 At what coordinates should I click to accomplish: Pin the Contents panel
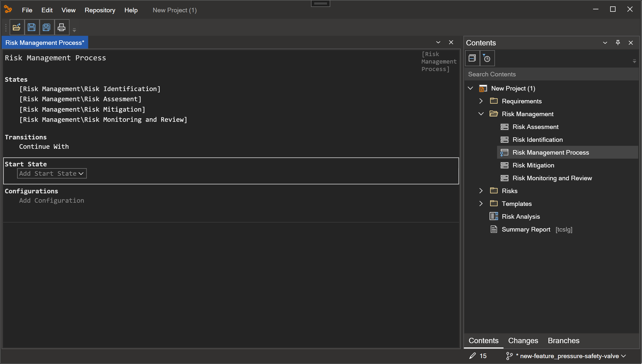point(618,43)
